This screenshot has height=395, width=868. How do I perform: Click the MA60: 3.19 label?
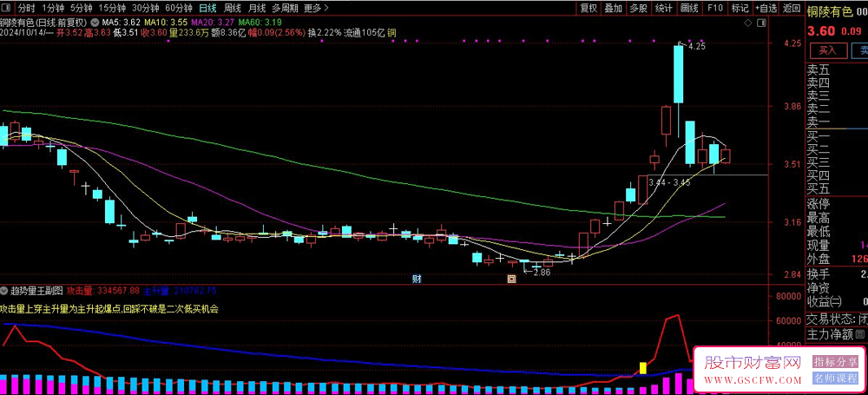coord(260,23)
